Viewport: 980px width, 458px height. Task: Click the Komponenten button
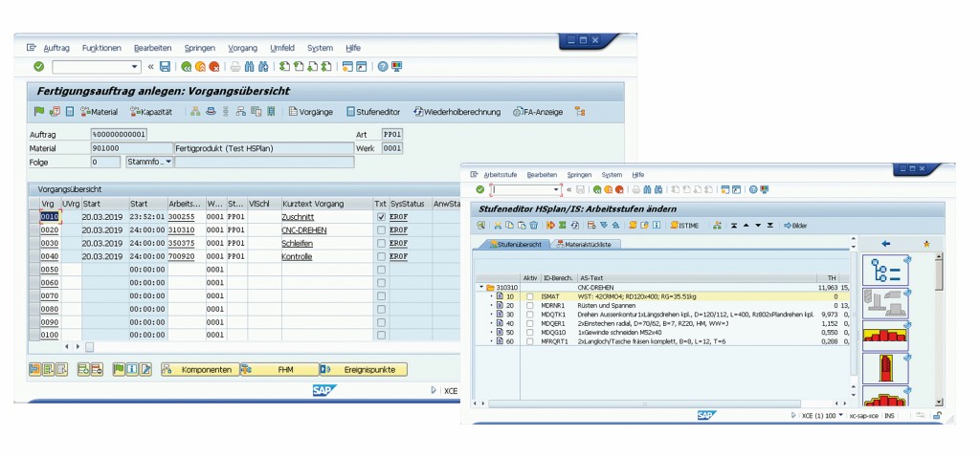200,369
